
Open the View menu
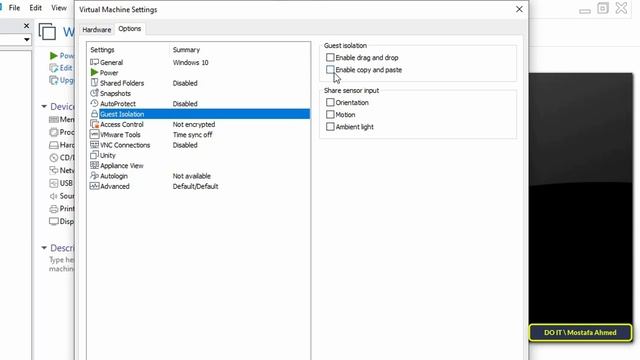[59, 8]
